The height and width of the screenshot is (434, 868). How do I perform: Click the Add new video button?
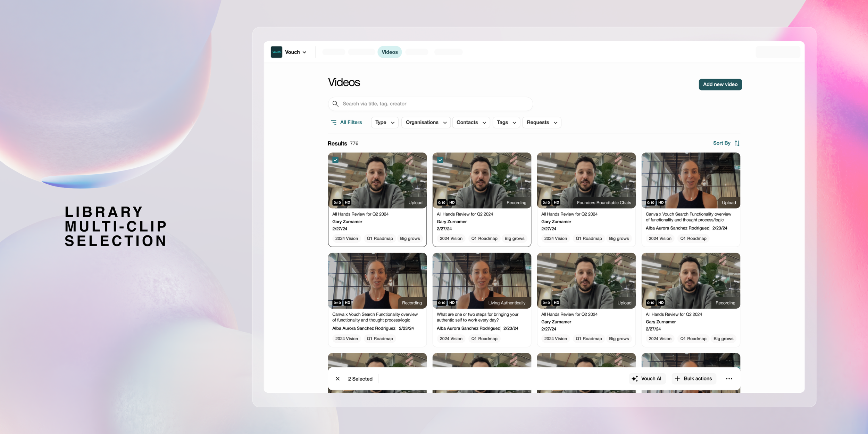point(720,84)
